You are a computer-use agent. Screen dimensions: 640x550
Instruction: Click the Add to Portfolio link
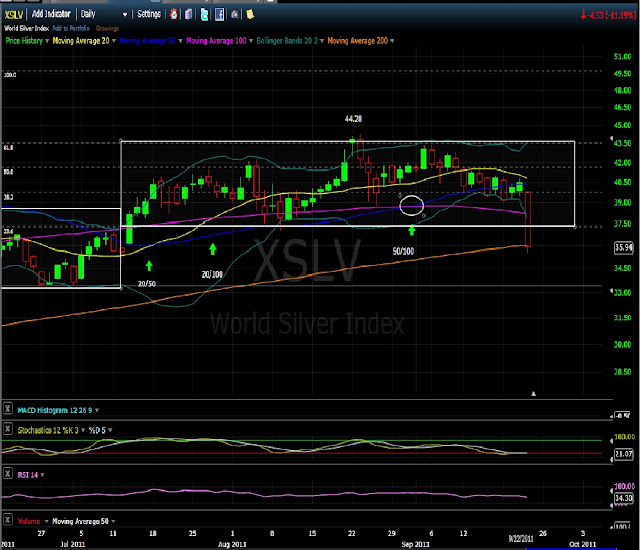[71, 28]
